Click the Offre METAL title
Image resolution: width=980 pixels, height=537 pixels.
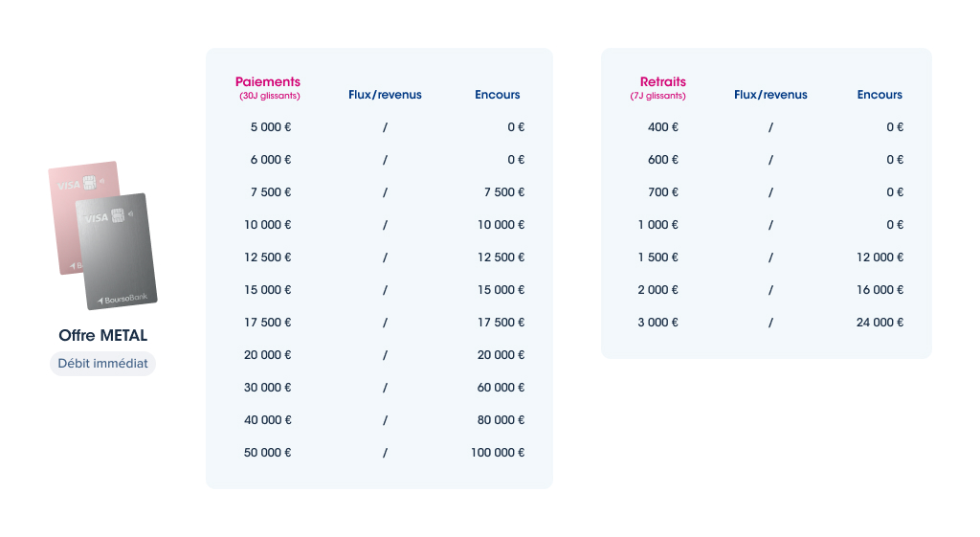tap(103, 336)
